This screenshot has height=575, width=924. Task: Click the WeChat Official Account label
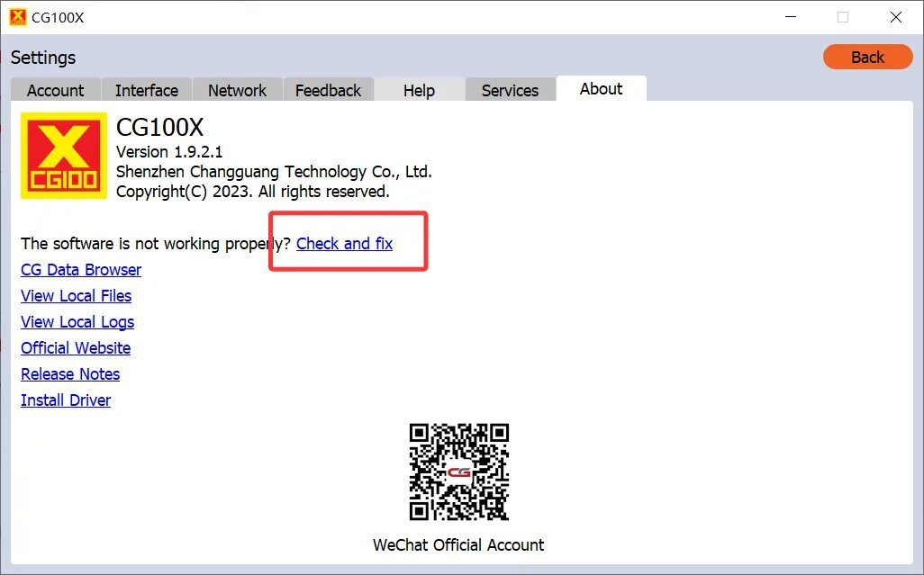[x=458, y=545]
